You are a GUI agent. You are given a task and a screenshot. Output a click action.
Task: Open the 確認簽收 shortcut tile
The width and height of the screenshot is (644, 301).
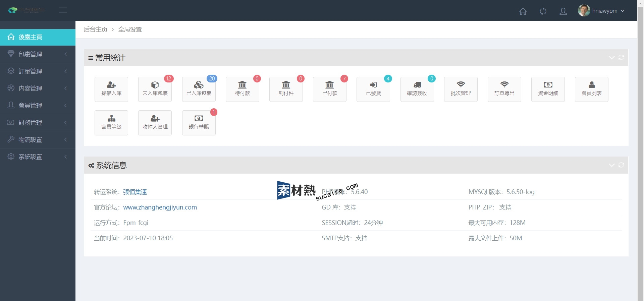pyautogui.click(x=417, y=89)
